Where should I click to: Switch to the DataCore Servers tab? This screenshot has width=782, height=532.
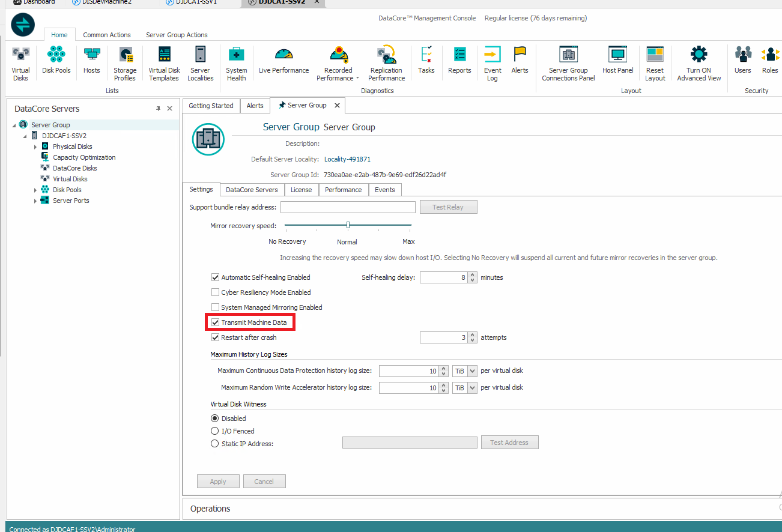tap(252, 190)
